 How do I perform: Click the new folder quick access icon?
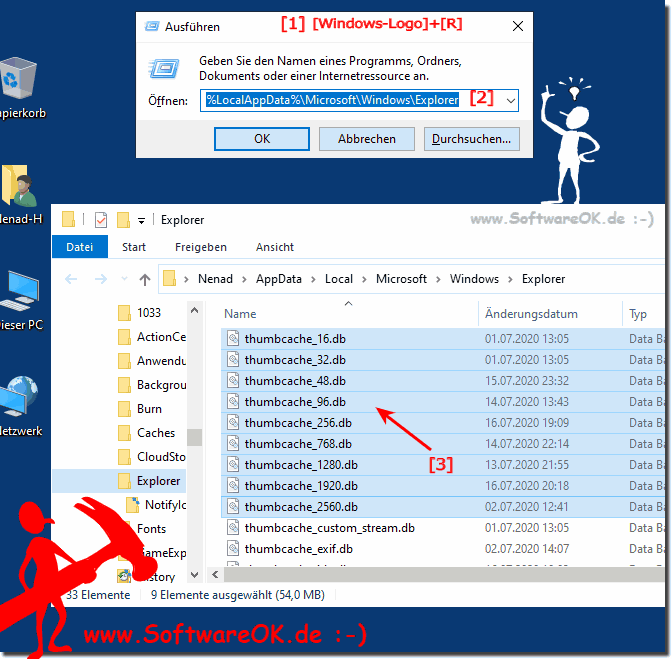[123, 220]
